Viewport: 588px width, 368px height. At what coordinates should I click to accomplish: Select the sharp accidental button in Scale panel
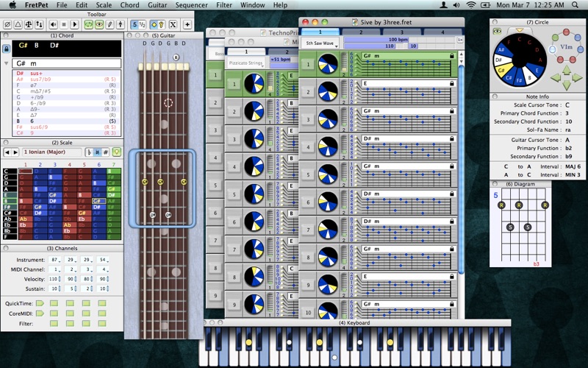[x=106, y=152]
